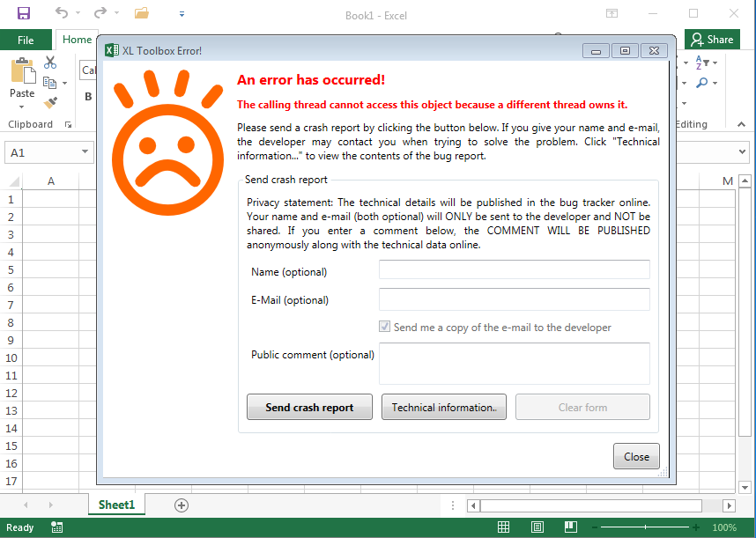The image size is (756, 538).
Task: Click the Cut scissors icon
Action: (x=50, y=63)
